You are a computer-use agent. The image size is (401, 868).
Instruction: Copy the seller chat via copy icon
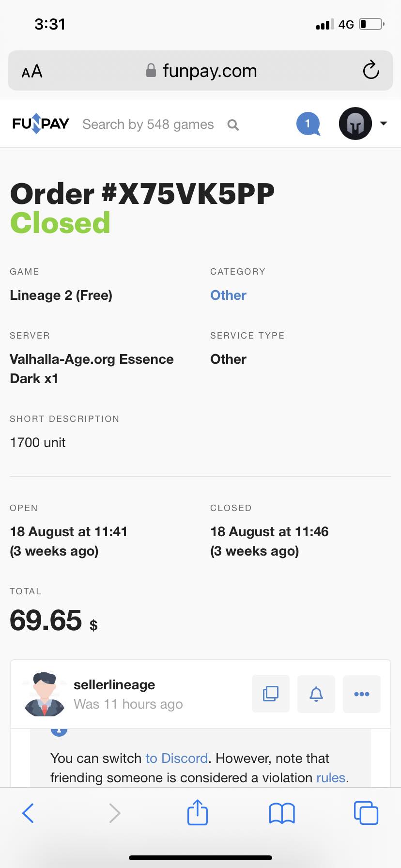click(x=271, y=694)
